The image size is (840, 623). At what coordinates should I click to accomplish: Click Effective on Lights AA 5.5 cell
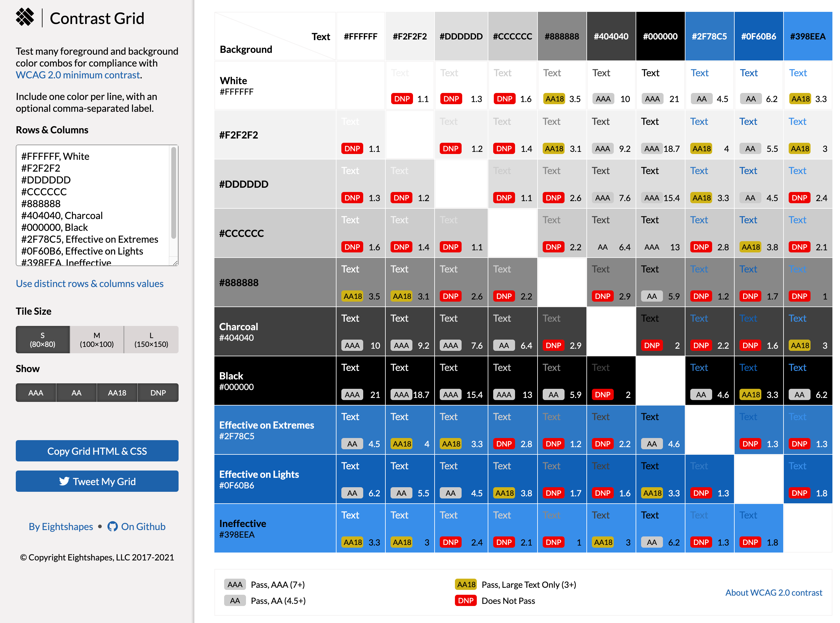[x=410, y=479]
